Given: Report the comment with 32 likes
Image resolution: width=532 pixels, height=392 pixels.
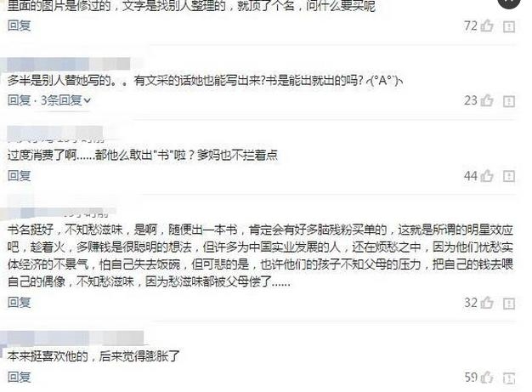Looking at the screenshot, I should coord(508,303).
